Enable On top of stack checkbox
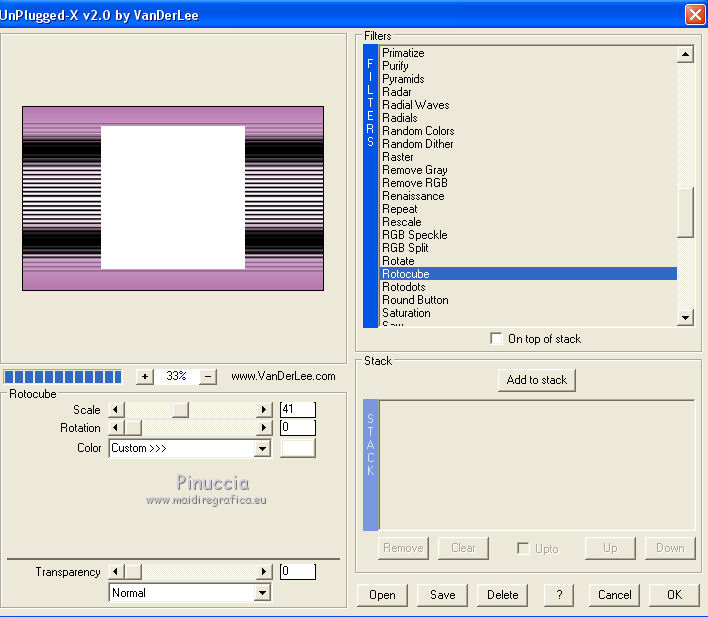Image resolution: width=708 pixels, height=617 pixels. tap(496, 338)
